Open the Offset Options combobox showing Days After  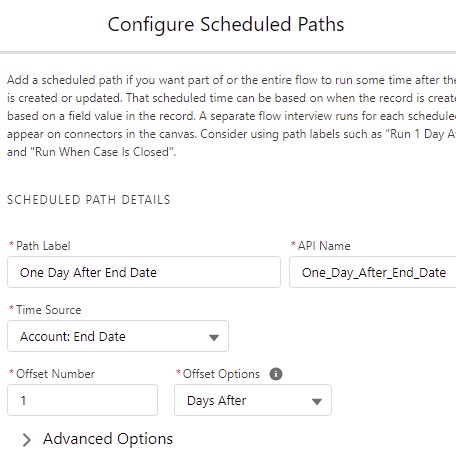pos(253,400)
